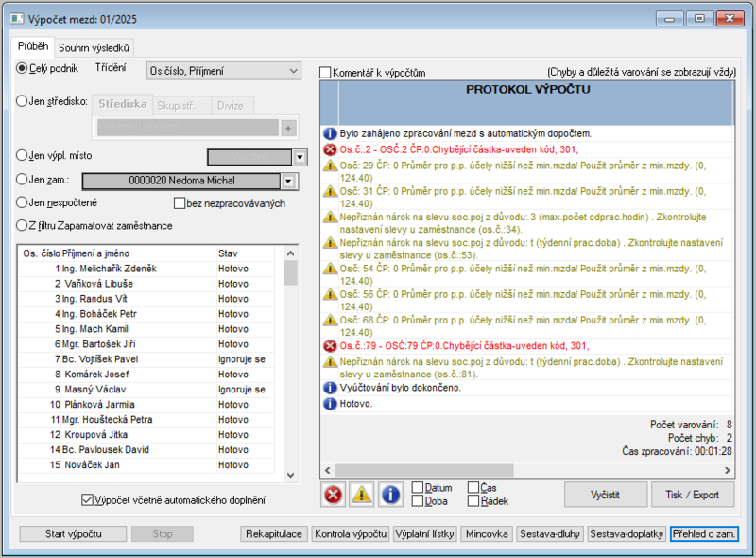Click the protocol horizontal scrollbar thumb
This screenshot has width=756, height=558.
tap(424, 470)
